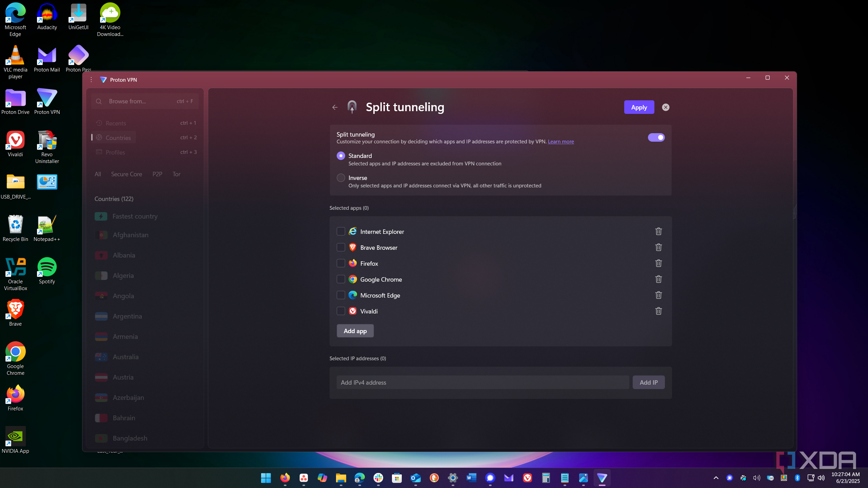The image size is (868, 488).
Task: Open the Bluetooth tray icon
Action: [x=797, y=478]
